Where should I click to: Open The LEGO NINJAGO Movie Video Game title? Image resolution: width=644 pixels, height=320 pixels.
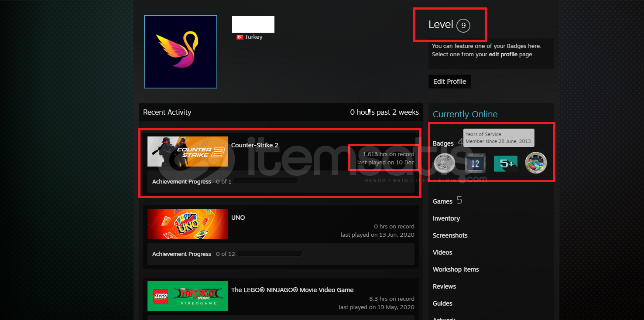(x=292, y=290)
